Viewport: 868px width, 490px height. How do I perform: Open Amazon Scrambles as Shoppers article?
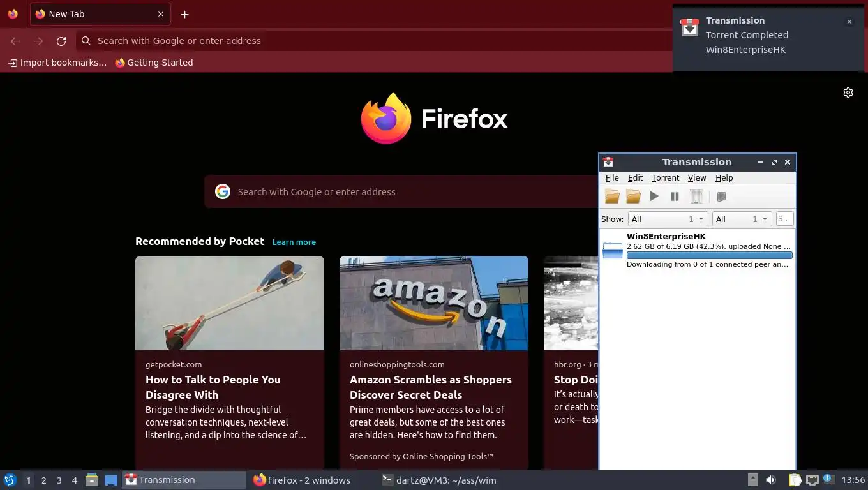pos(431,387)
